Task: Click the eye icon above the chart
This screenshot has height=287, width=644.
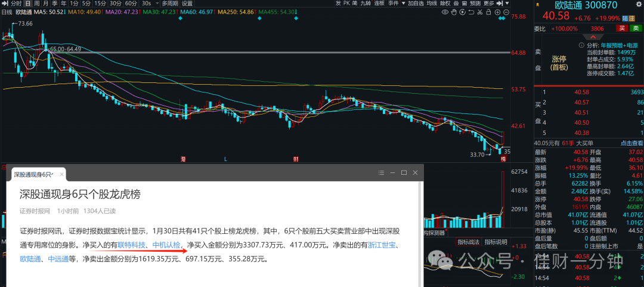Action: coord(445,13)
